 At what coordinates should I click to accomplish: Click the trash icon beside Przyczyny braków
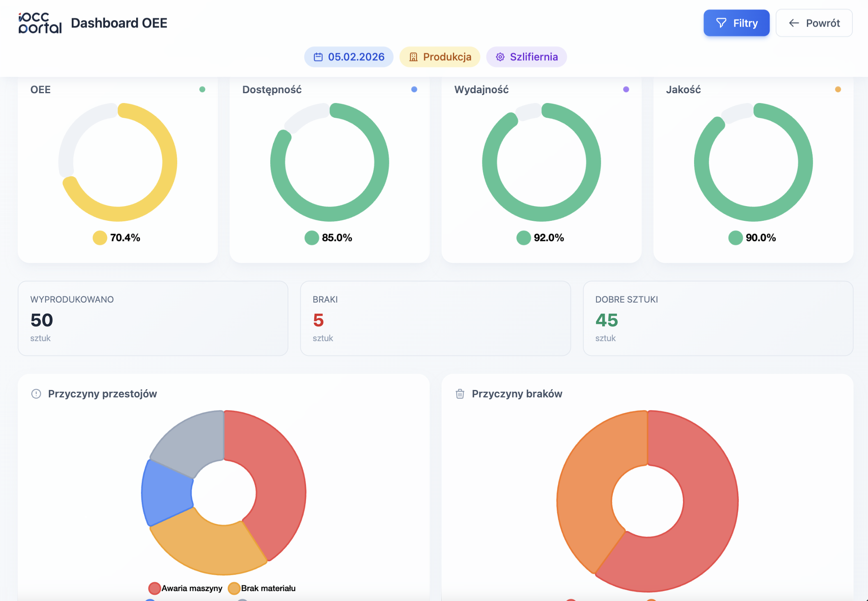(460, 394)
